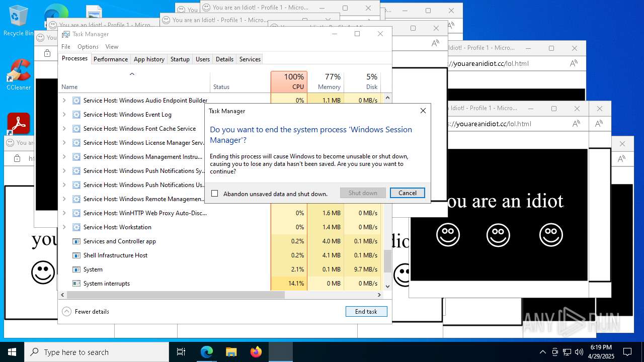This screenshot has width=644, height=362.
Task: Click the System interrupts icon
Action: pyautogui.click(x=76, y=284)
